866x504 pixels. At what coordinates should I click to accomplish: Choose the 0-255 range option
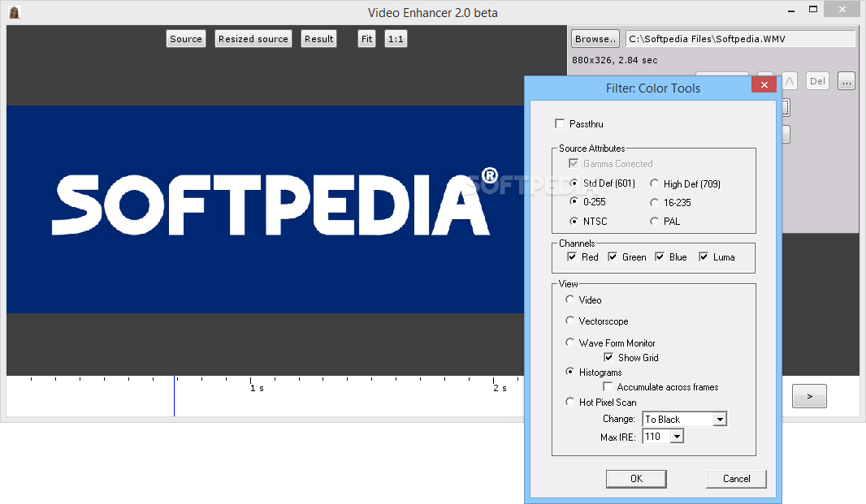click(574, 201)
